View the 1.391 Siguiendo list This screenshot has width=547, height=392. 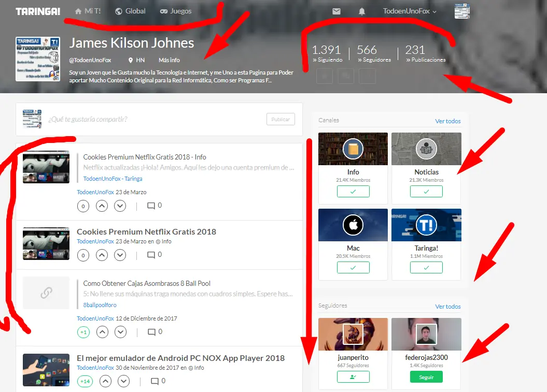327,53
